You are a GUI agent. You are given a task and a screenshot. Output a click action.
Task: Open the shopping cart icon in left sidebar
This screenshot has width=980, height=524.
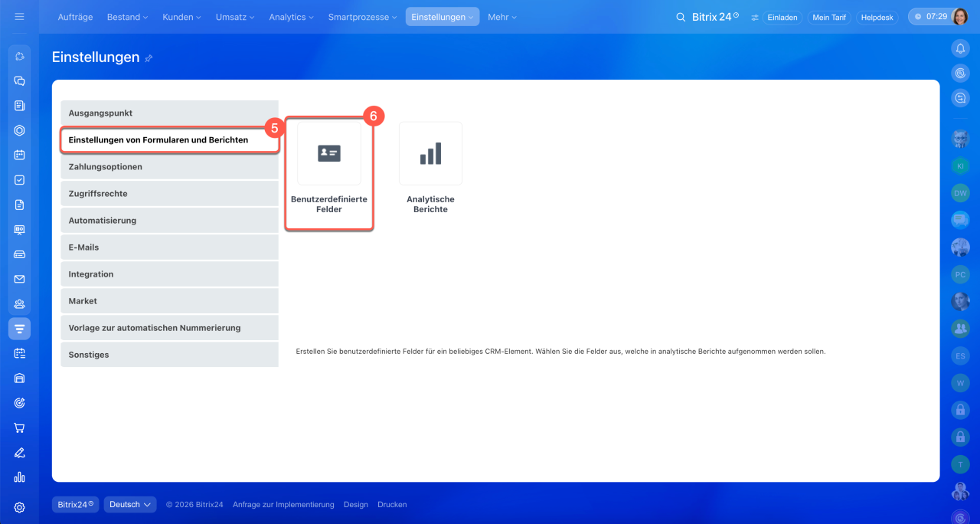pos(20,427)
